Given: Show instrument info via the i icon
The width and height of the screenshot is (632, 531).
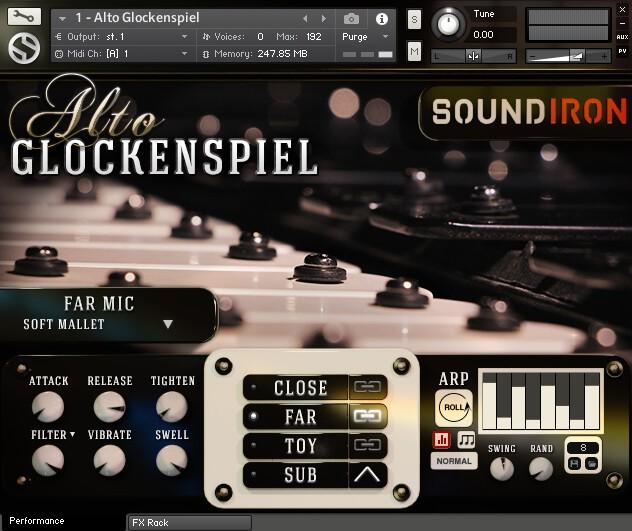Looking at the screenshot, I should 381,19.
